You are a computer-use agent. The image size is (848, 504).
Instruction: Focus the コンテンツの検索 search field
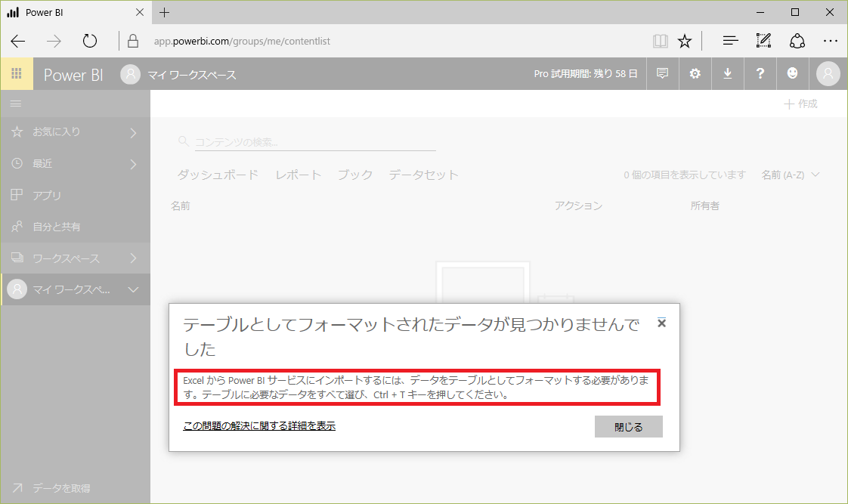[x=315, y=142]
